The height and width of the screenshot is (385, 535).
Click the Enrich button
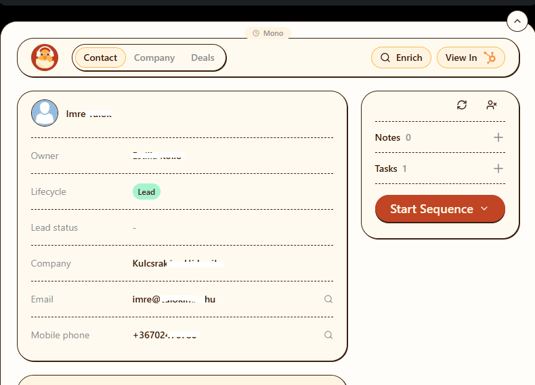tap(401, 58)
